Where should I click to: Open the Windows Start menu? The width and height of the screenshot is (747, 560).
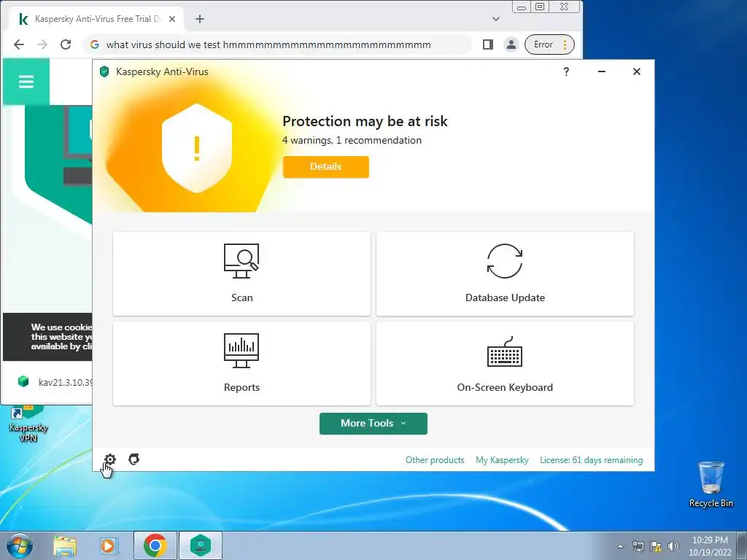click(x=19, y=545)
